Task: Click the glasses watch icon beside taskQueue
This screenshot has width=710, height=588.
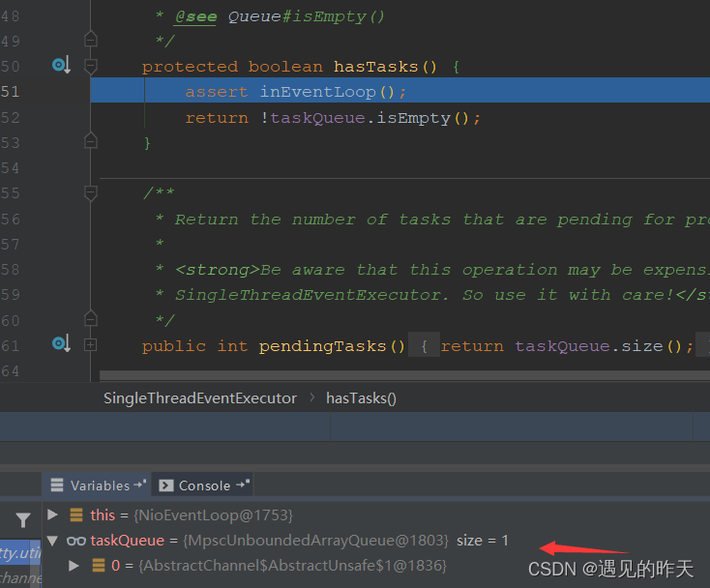Action: [76, 541]
